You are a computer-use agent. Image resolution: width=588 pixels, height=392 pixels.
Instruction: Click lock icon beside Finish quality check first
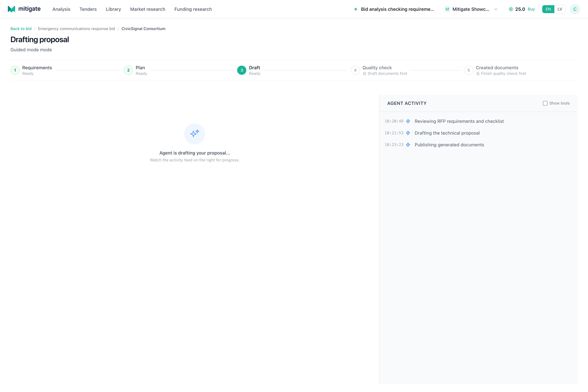(x=478, y=73)
